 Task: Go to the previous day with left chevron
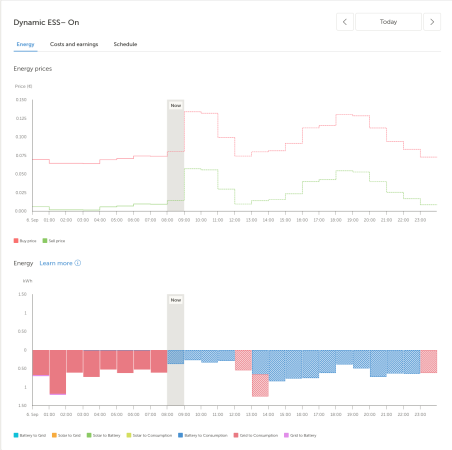[345, 22]
